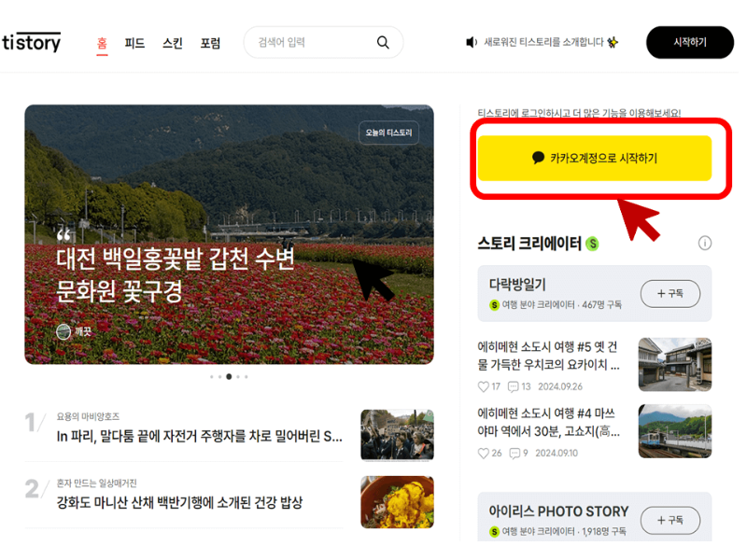Click the 오늘의 티스토리 badge

click(x=388, y=133)
